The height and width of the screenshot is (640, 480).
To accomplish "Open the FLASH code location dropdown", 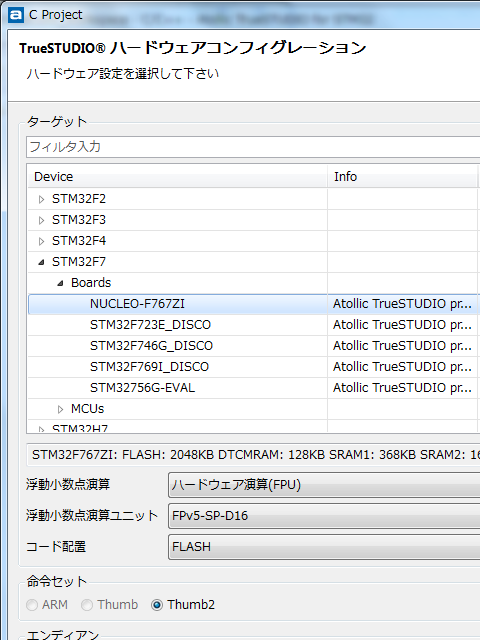I will click(x=324, y=547).
